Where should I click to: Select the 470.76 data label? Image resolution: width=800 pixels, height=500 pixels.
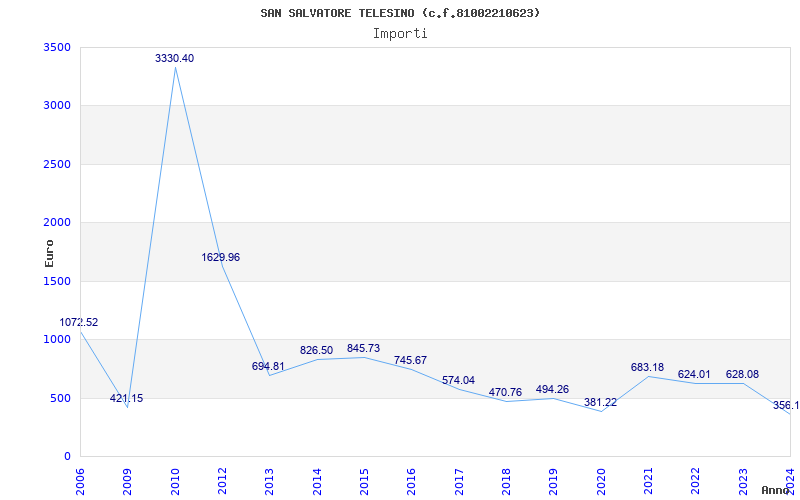(x=505, y=392)
